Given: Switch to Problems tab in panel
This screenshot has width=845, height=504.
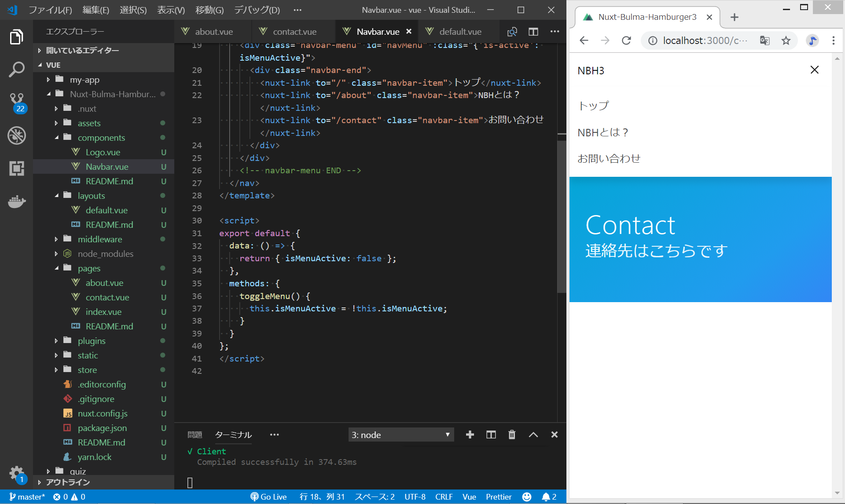Looking at the screenshot, I should click(x=195, y=435).
